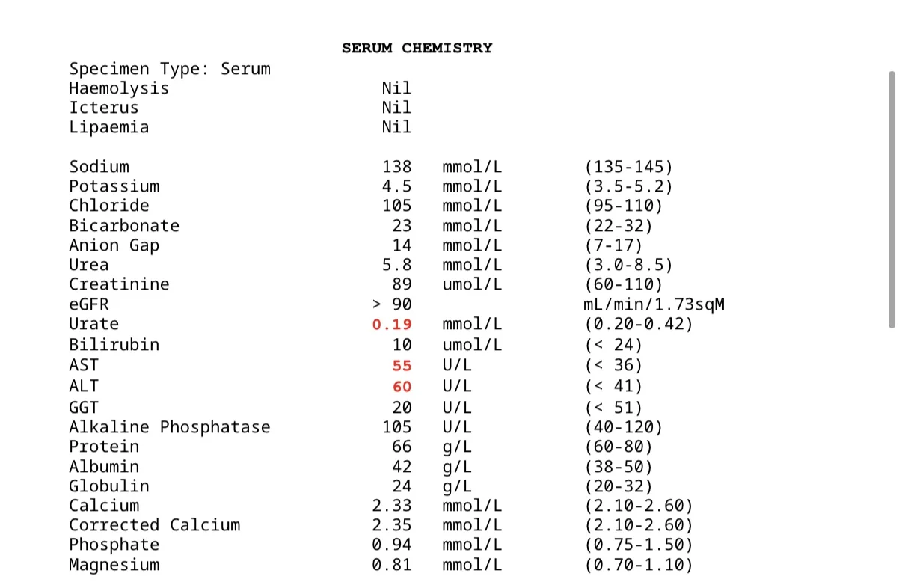Screen dimensions: 902x588
Task: Click the Phosphate reference range (0.75-1.50)
Action: pos(638,545)
